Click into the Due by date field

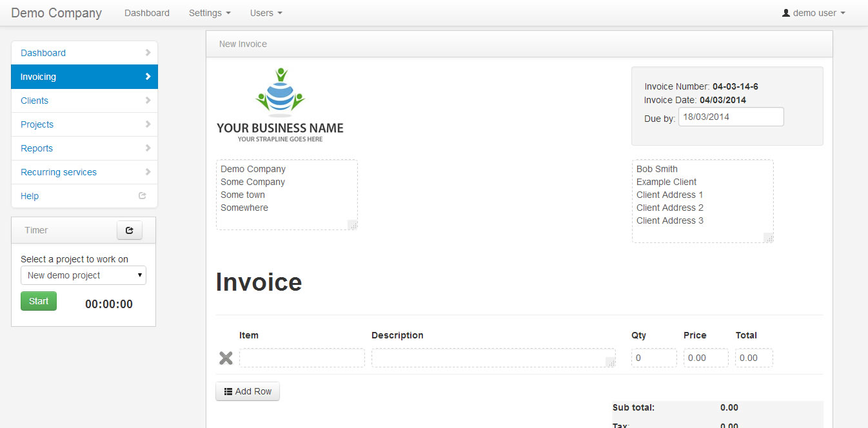[731, 117]
